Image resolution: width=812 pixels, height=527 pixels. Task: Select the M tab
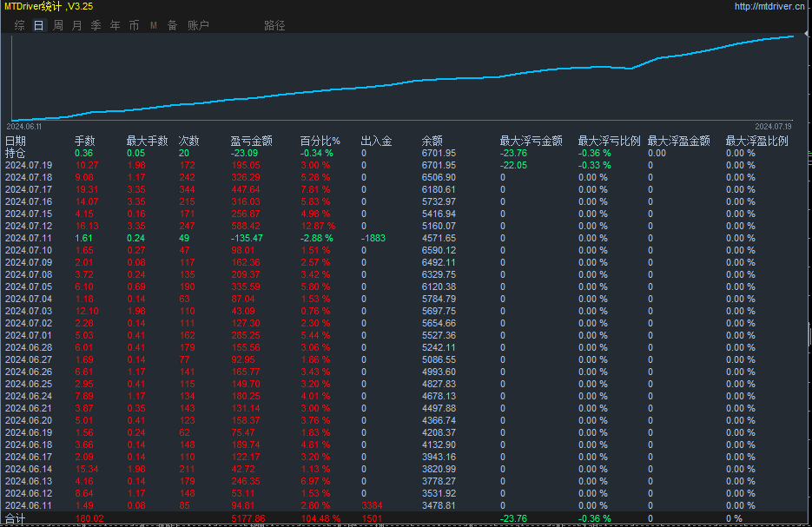click(154, 25)
